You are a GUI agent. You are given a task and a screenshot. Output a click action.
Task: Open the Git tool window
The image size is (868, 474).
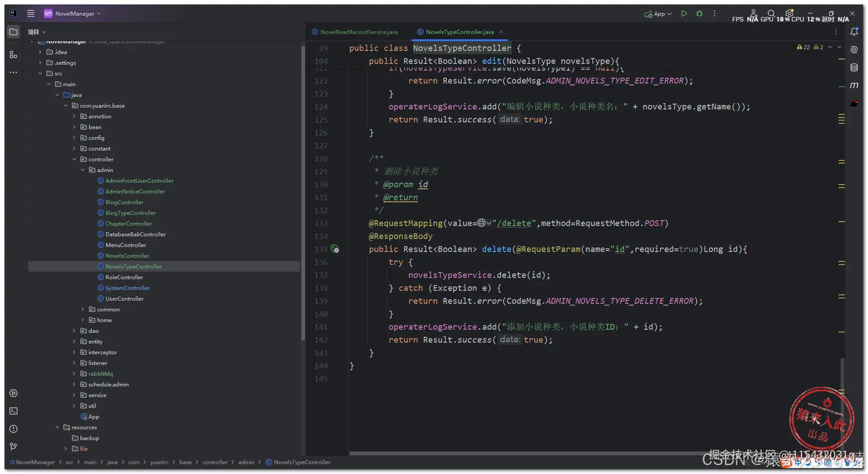(13, 447)
